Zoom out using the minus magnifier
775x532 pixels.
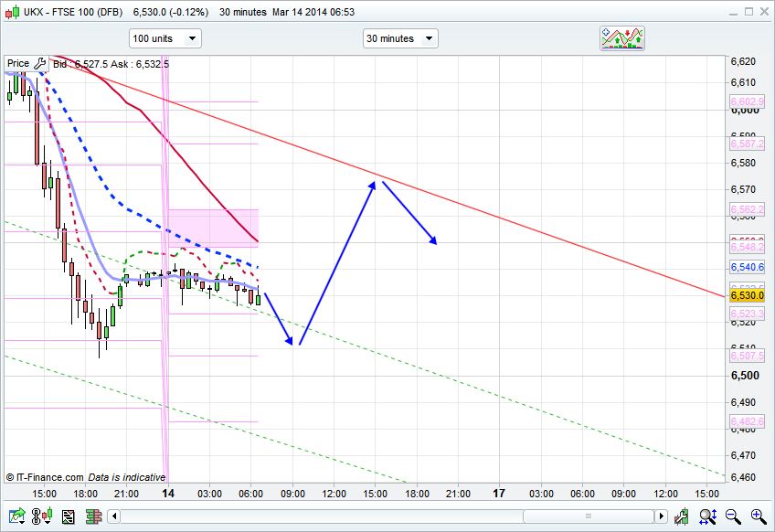pos(733,517)
